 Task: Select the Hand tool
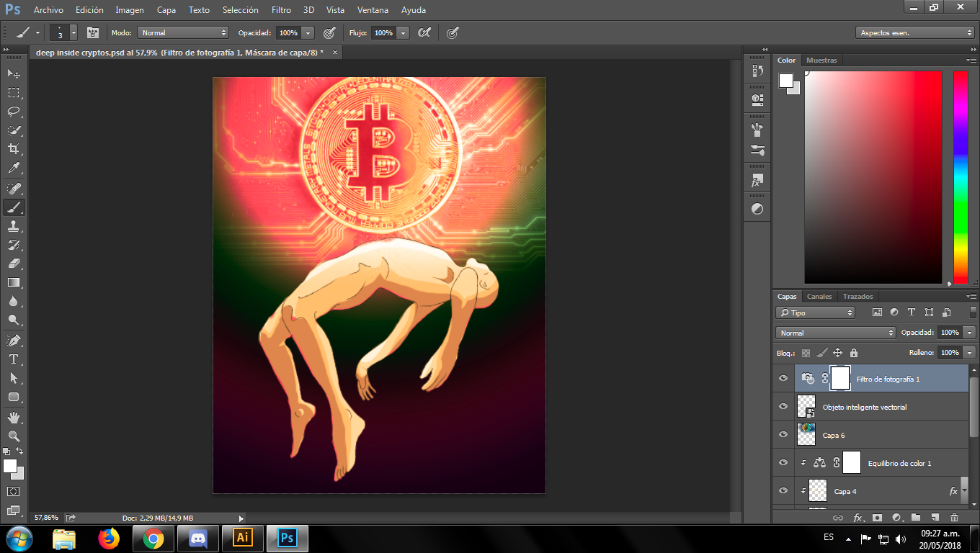coord(14,417)
